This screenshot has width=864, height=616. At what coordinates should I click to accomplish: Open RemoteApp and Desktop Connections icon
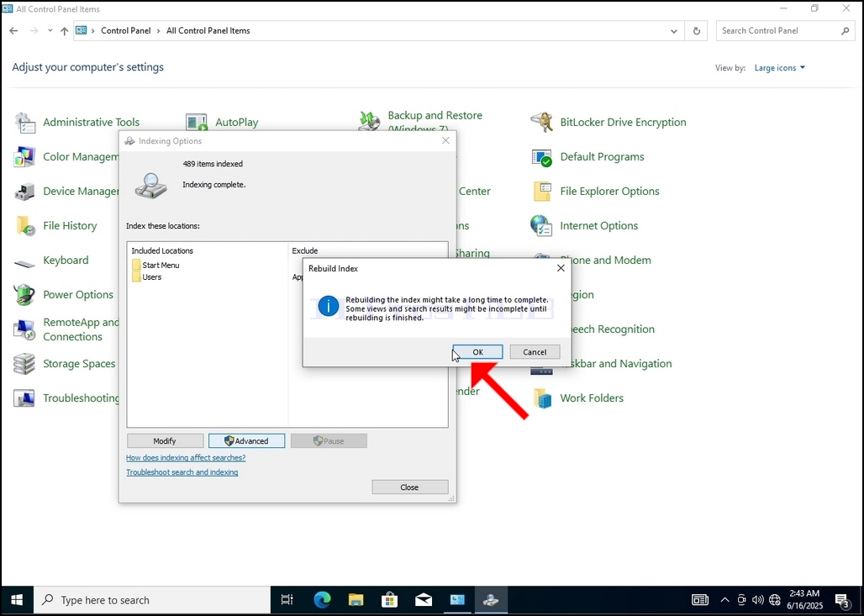coord(25,329)
